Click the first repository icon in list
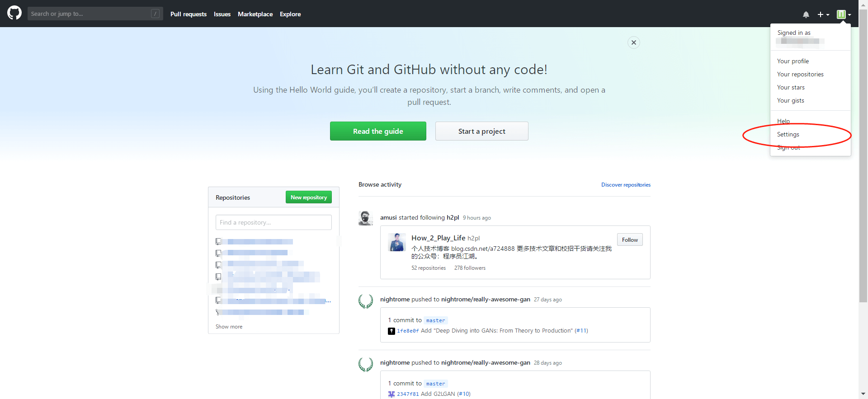 click(x=219, y=241)
